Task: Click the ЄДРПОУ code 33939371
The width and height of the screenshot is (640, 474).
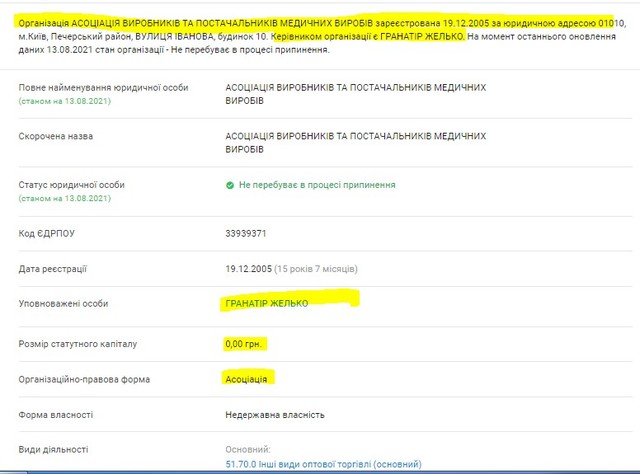Action: pos(246,234)
